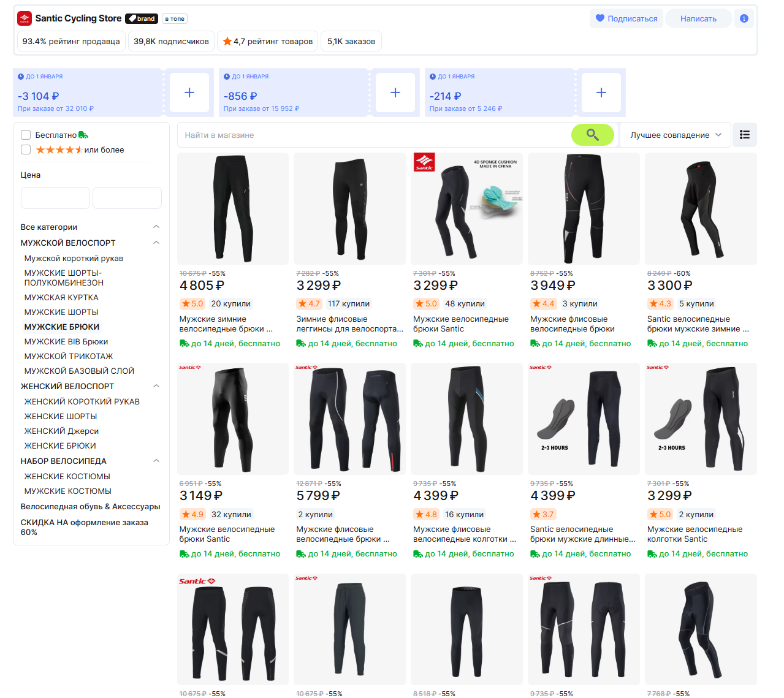Collapse the МУЖСКОЙ ВЕЛОСПОРТ chevron
Screen dimensions: 784x698
point(156,243)
